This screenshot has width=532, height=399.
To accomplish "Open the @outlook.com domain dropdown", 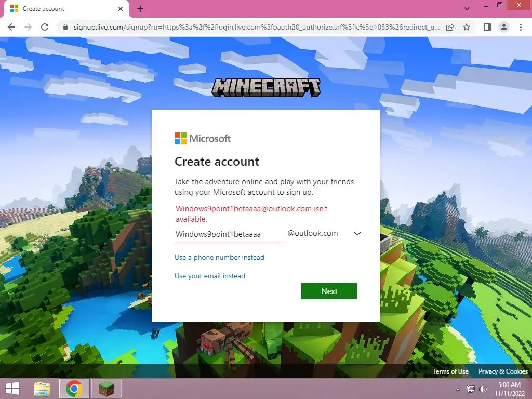I will (x=323, y=233).
